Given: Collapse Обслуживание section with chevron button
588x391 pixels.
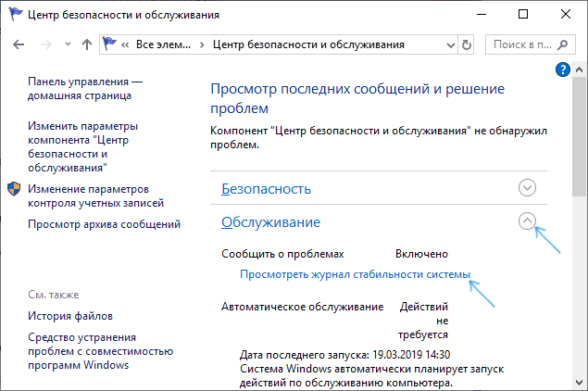Looking at the screenshot, I should [x=527, y=221].
